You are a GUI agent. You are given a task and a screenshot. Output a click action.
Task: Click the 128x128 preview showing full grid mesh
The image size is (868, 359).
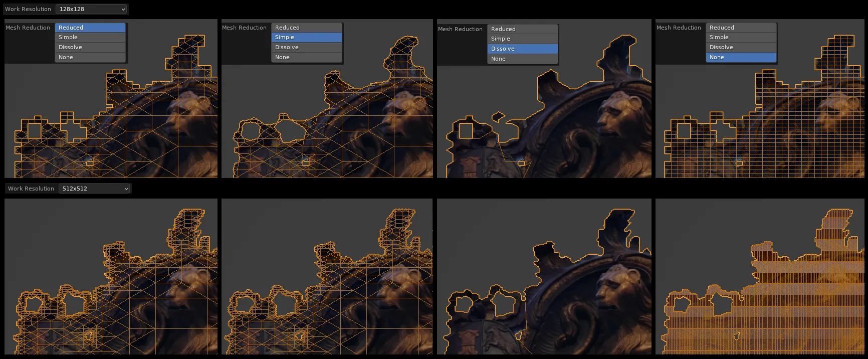(x=759, y=125)
